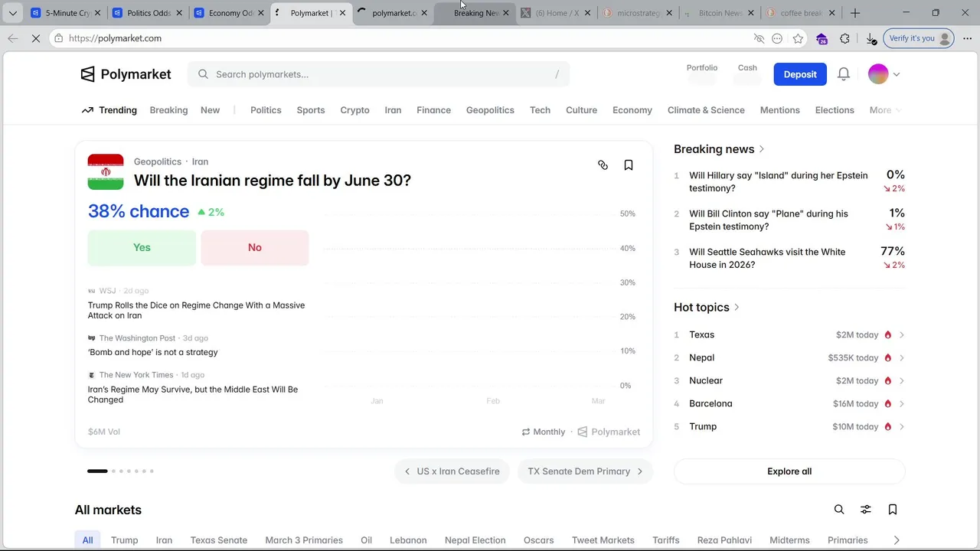Click the Explore all button

(789, 471)
